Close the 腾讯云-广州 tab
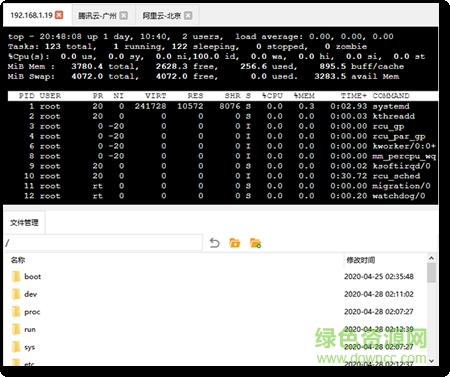Image resolution: width=450 pixels, height=377 pixels. tap(124, 15)
